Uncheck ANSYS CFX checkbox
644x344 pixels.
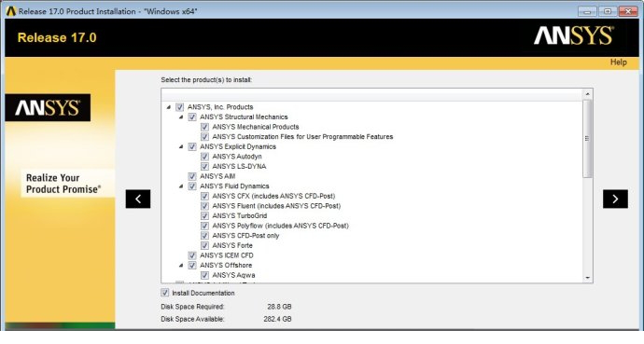tap(204, 196)
